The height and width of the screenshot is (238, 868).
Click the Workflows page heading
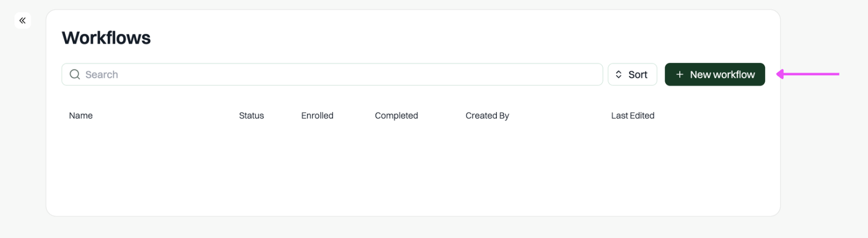[x=106, y=38]
